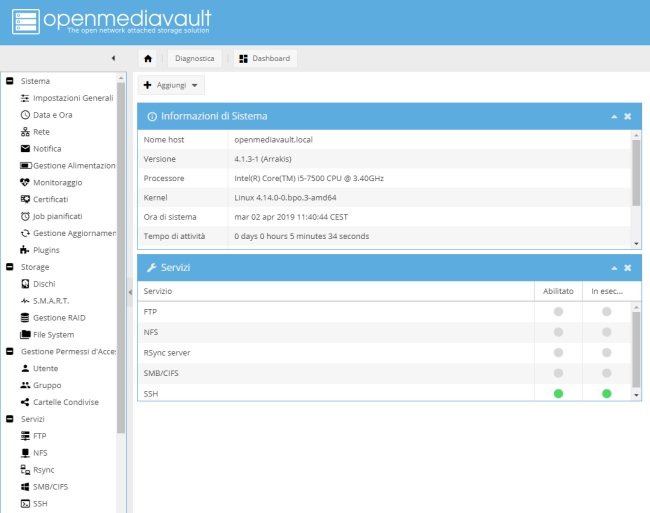
Task: Click the openmediavault logo
Action: 112,21
